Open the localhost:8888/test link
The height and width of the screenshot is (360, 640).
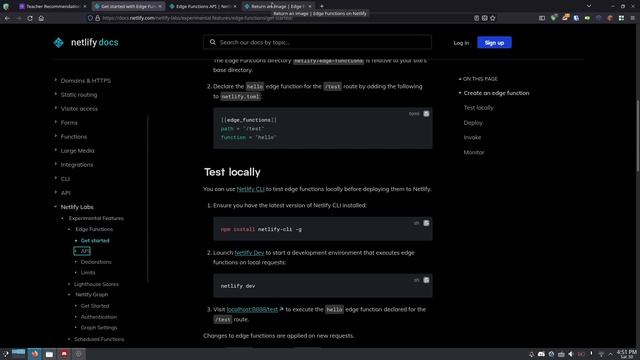point(252,309)
